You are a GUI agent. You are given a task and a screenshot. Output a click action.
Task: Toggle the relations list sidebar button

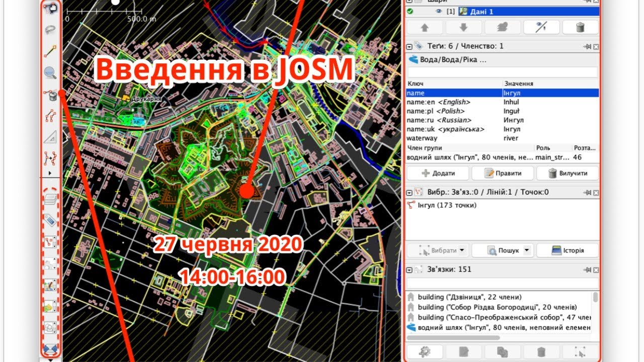[49, 263]
